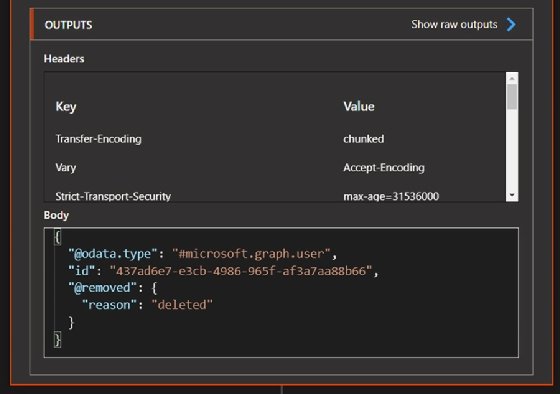Click the Show raw outputs link
Viewport: 560px width, 394px height.
tap(454, 25)
